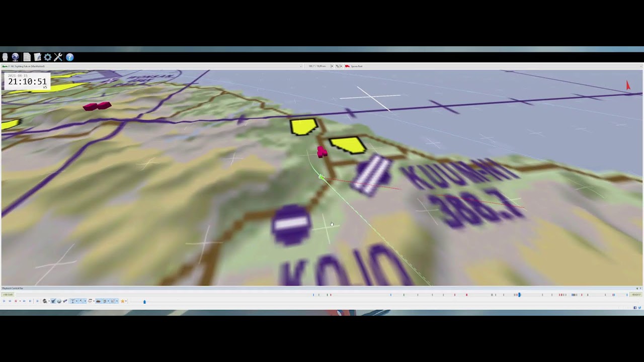Open the wrench and screwdriver tools icon
The width and height of the screenshot is (644, 362).
pyautogui.click(x=58, y=57)
